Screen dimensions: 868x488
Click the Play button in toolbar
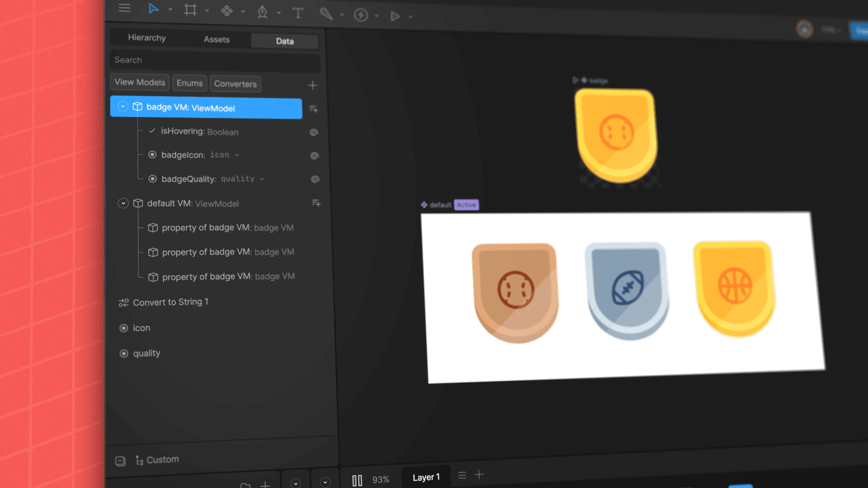click(x=395, y=16)
